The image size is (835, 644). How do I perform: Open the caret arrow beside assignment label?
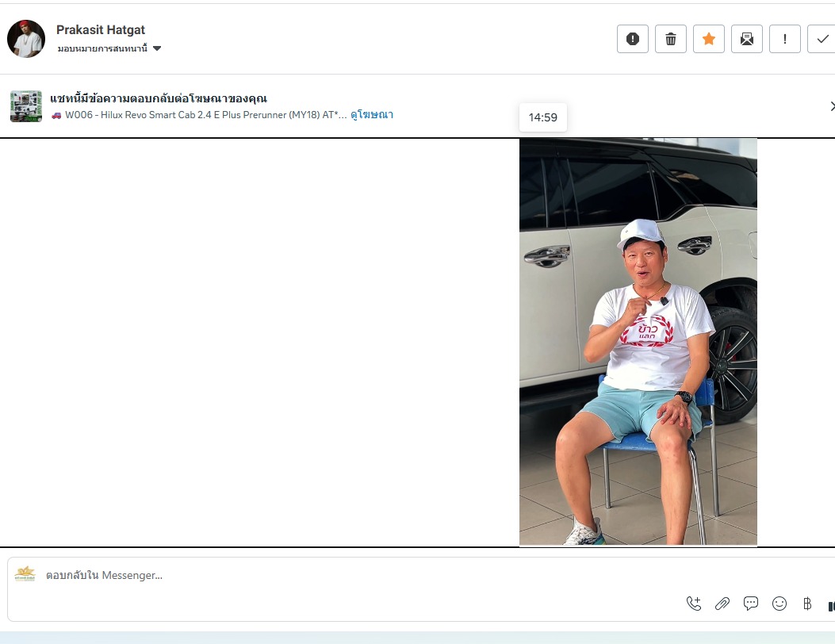point(157,48)
